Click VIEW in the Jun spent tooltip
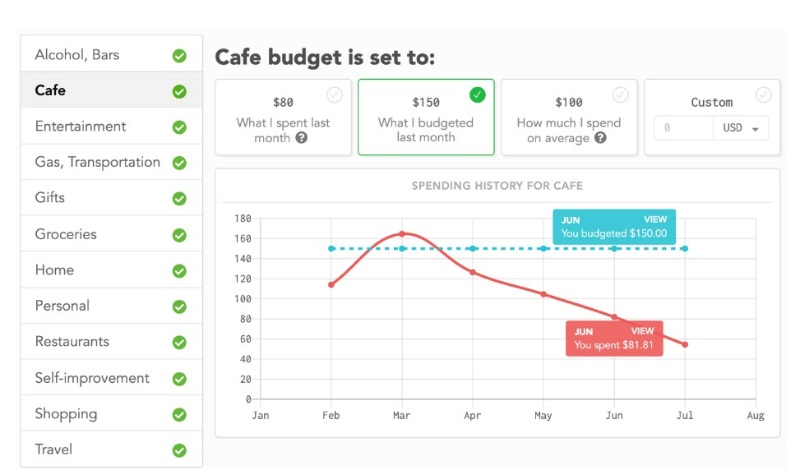 (641, 331)
